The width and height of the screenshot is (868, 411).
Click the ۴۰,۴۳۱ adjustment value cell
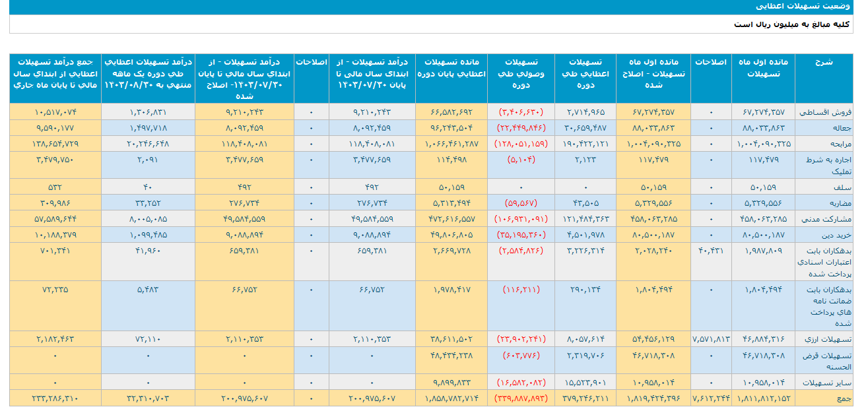710,251
